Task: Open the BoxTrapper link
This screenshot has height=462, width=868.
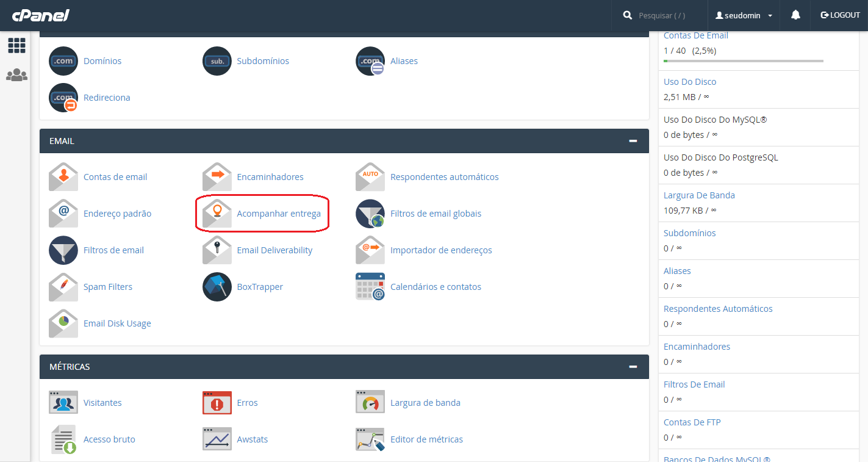Action: click(x=260, y=287)
